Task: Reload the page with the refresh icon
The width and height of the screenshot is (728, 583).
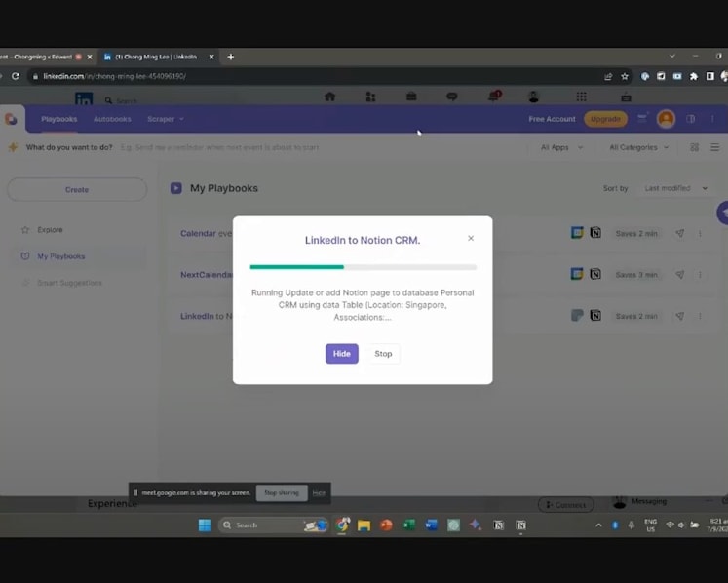Action: pos(16,76)
